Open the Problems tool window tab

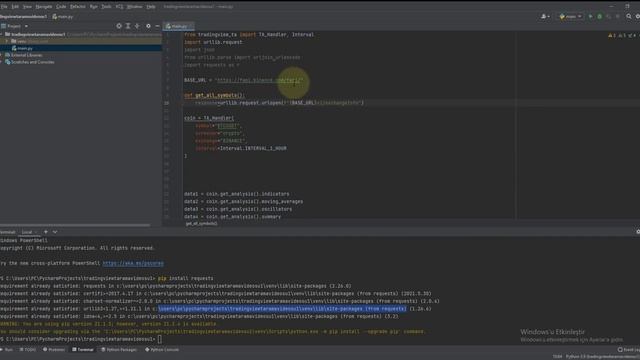[x=54, y=350]
